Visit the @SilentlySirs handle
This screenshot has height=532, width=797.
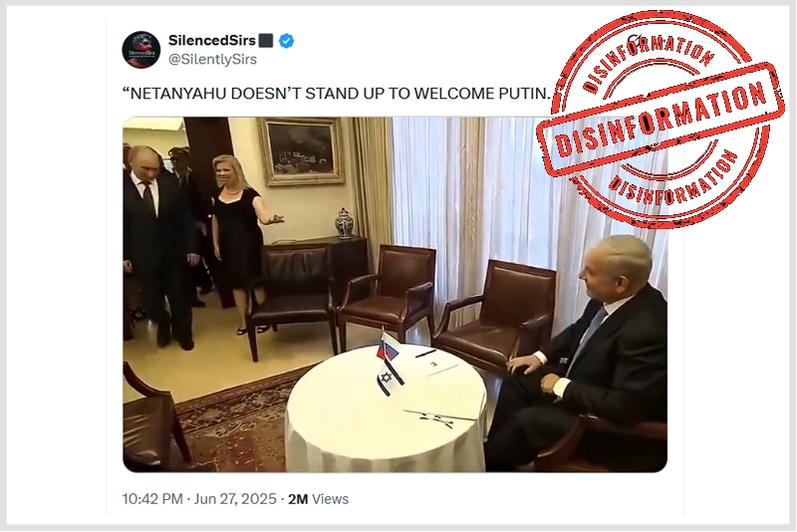pos(212,60)
